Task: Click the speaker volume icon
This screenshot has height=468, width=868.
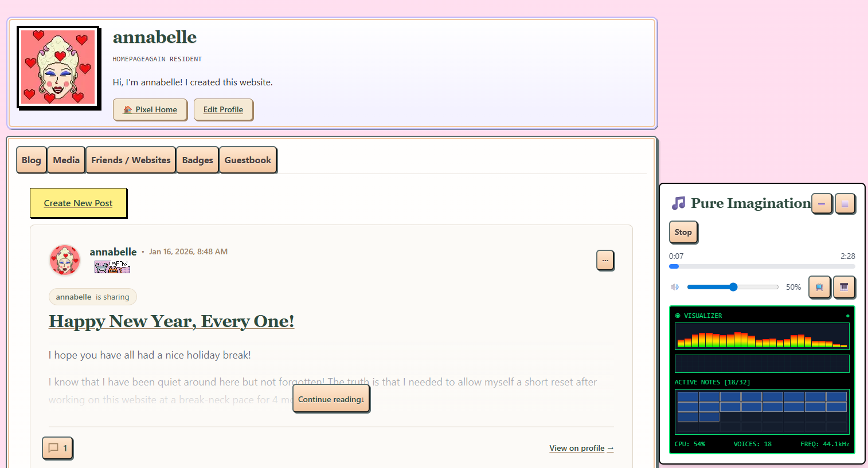Action: (x=675, y=287)
